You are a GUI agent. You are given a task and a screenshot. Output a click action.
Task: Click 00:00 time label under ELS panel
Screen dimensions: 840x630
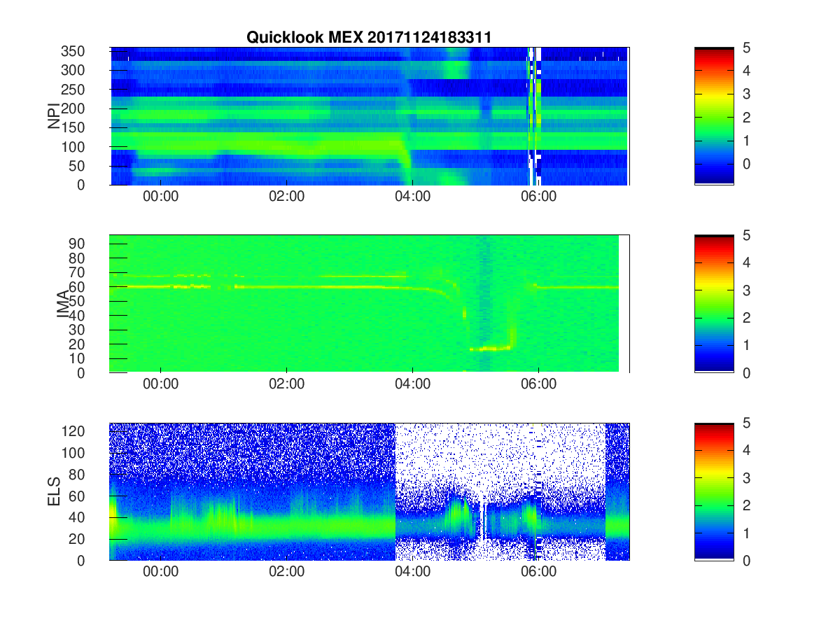[161, 572]
